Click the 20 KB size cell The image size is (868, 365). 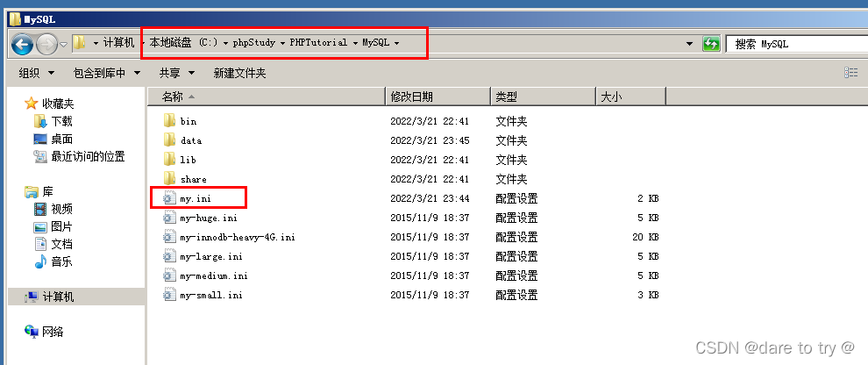click(x=645, y=237)
